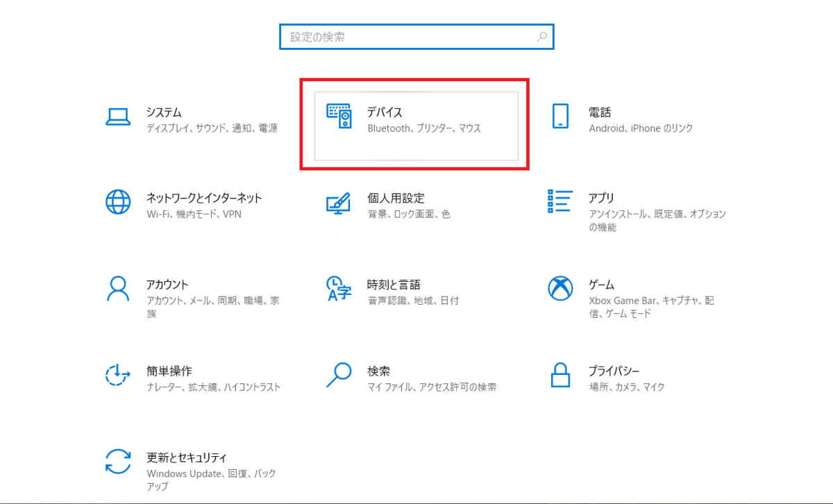Click the Bluetooth、プリンター、マウス description
833x504 pixels.
424,128
